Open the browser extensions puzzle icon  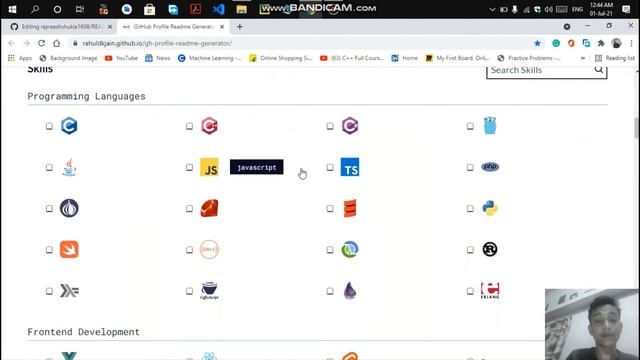pos(601,43)
